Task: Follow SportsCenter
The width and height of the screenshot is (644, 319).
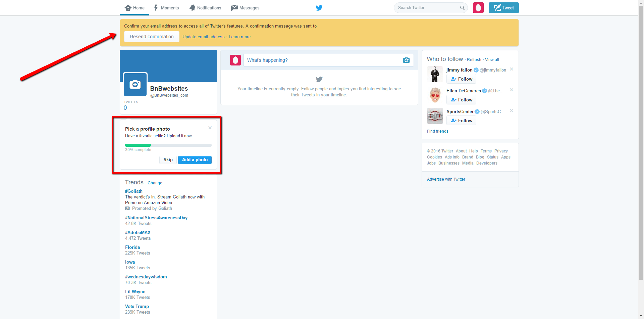Action: pyautogui.click(x=461, y=121)
